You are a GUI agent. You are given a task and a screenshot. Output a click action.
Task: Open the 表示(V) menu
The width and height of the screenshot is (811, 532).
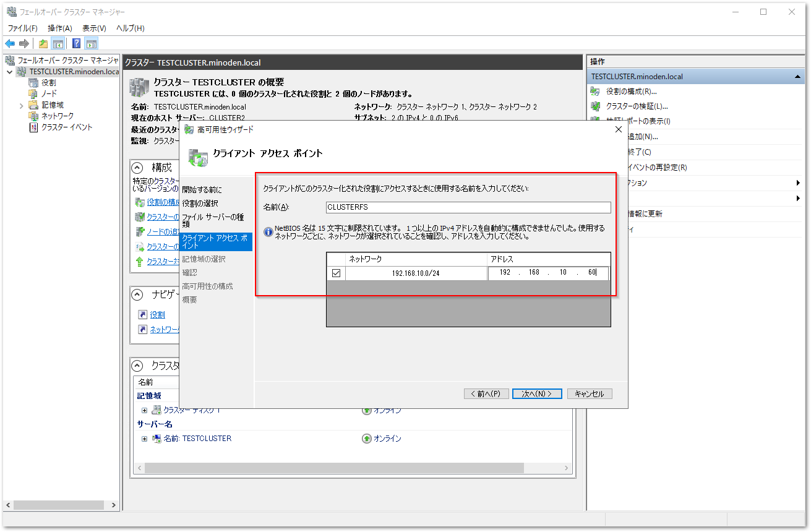pyautogui.click(x=94, y=28)
